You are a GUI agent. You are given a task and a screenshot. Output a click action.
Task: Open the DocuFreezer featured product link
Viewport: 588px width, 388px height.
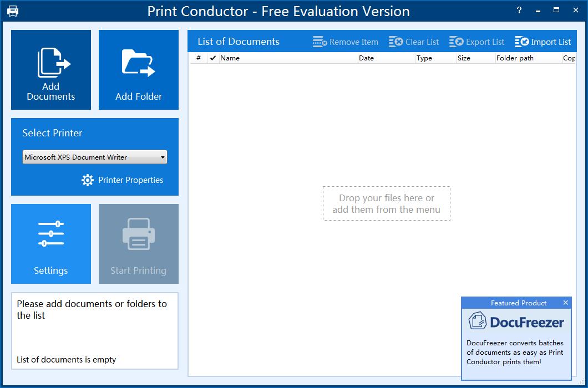(x=516, y=321)
